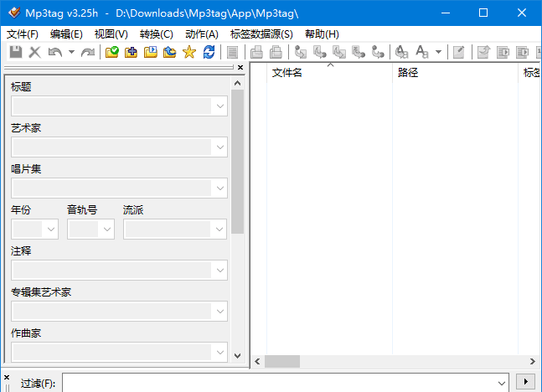
Task: Click the folder icon with blue up arrow
Action: (170, 52)
